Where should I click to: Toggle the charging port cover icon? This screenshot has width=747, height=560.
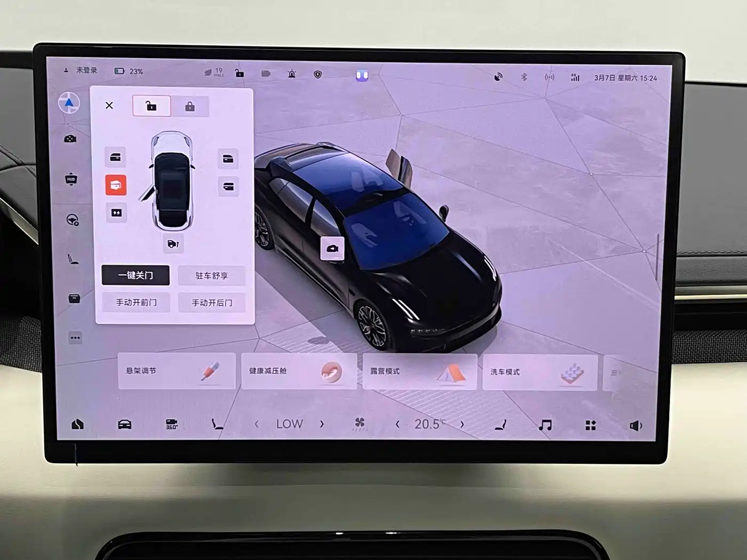pos(116,213)
